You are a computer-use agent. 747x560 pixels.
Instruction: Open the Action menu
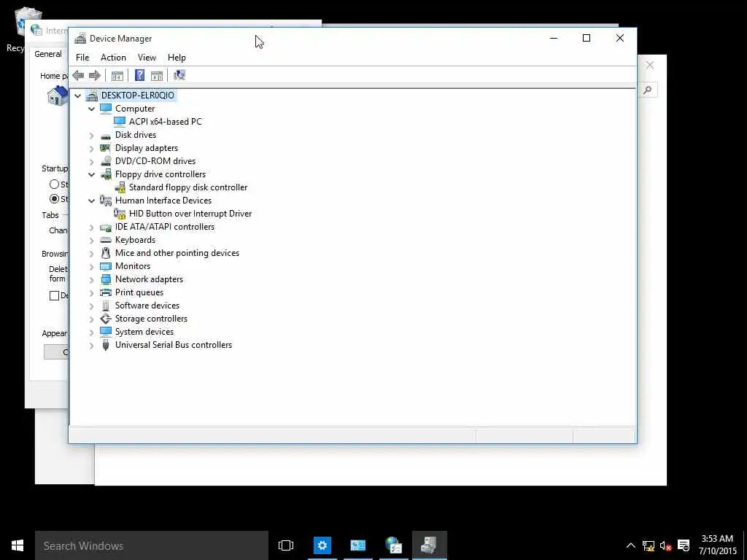tap(113, 58)
